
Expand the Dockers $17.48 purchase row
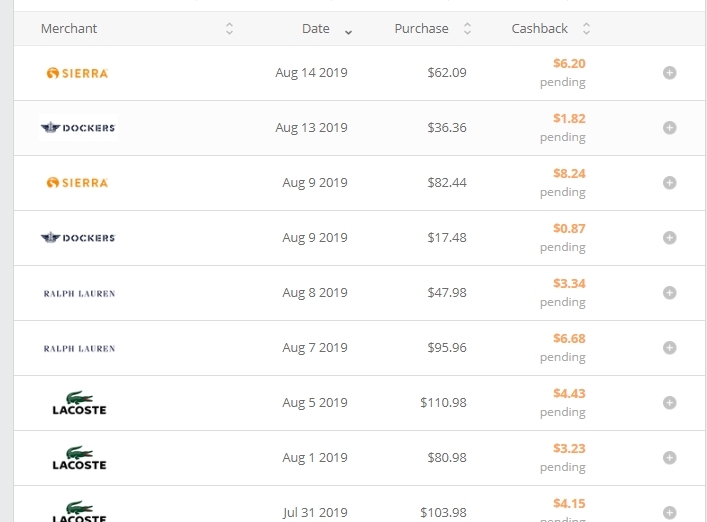669,238
